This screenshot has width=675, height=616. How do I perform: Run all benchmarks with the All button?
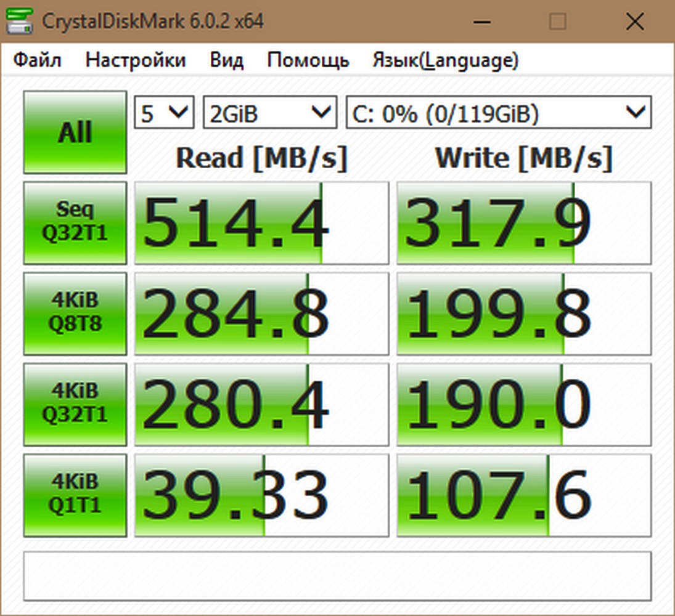pos(74,131)
